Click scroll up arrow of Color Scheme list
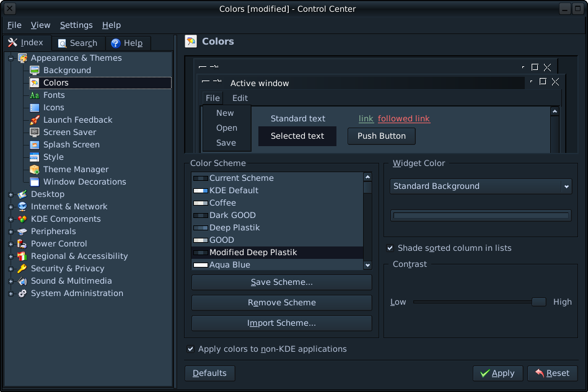The image size is (588, 392). 367,177
